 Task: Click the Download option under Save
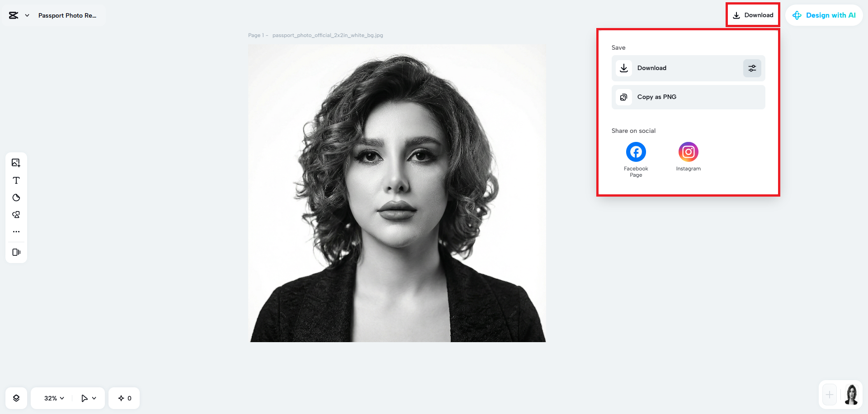coord(677,68)
